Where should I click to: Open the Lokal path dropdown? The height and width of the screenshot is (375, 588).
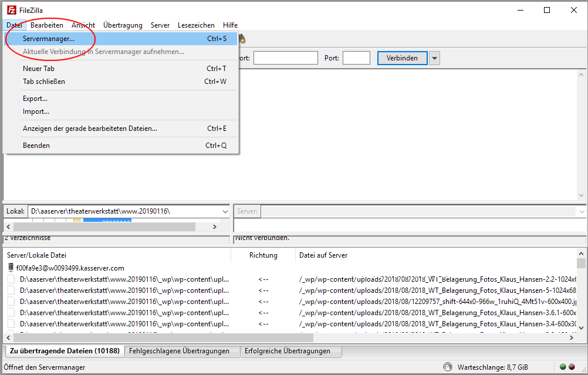click(x=225, y=211)
